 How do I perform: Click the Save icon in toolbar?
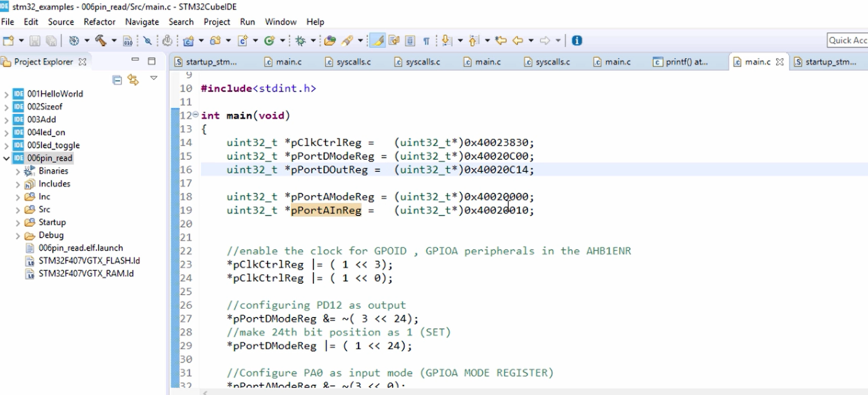click(35, 41)
